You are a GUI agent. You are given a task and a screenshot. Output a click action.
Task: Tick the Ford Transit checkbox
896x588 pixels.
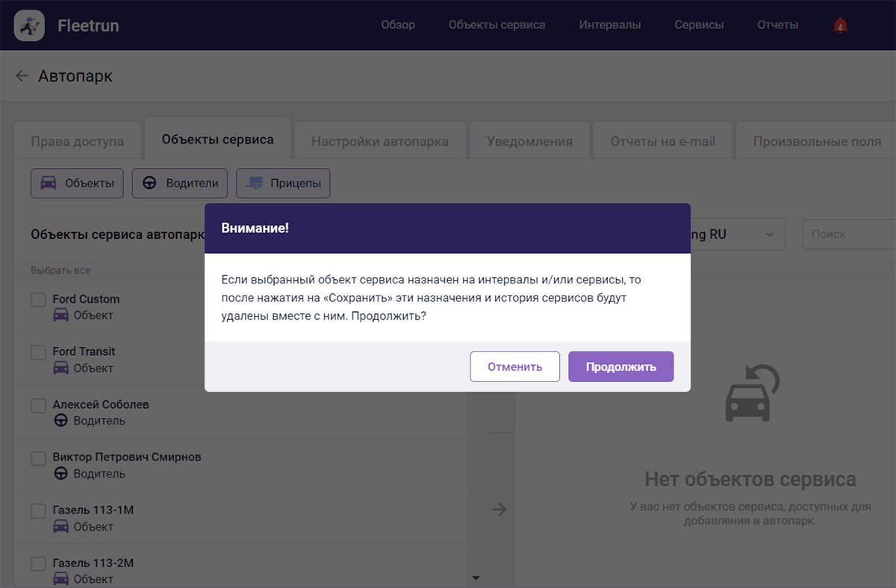[38, 352]
